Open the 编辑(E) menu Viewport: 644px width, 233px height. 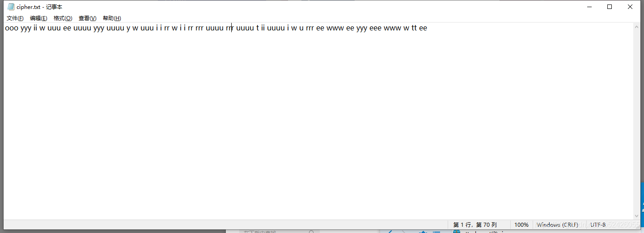point(38,18)
